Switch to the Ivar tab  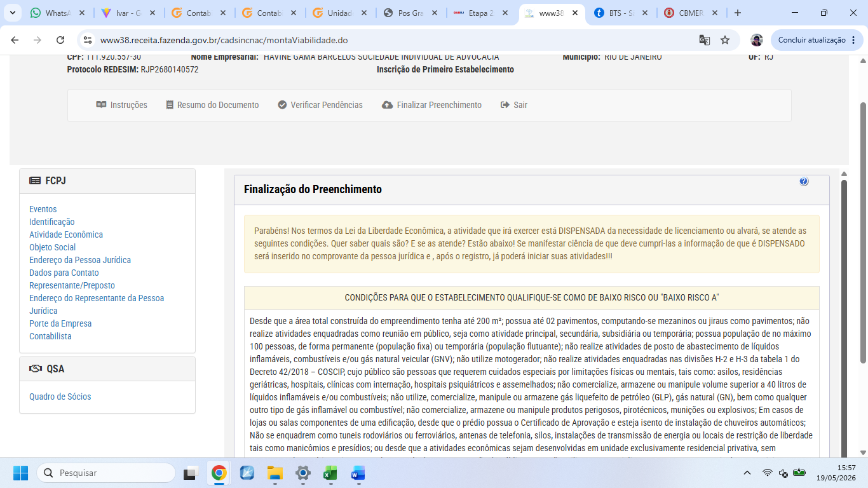[128, 13]
